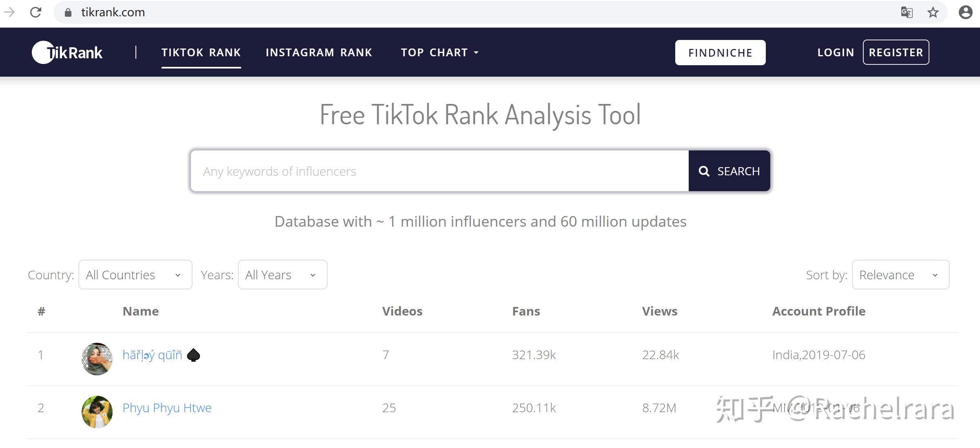Click the TikRank logo
The image size is (980, 448).
(x=67, y=53)
